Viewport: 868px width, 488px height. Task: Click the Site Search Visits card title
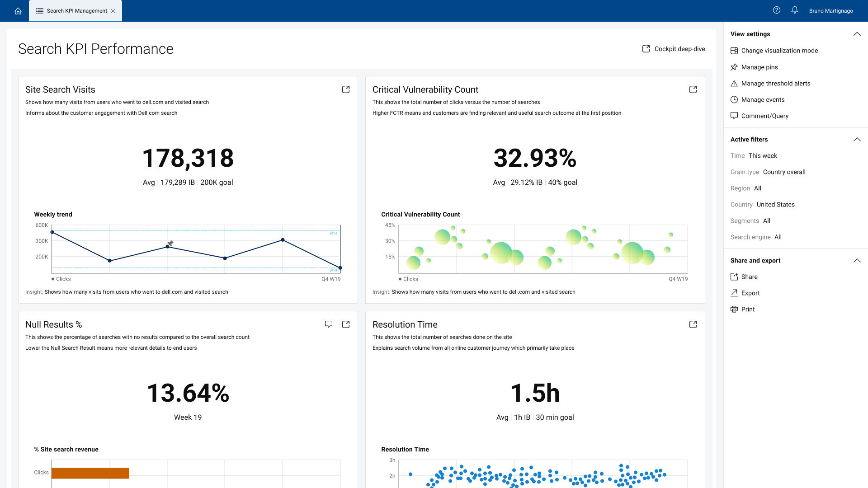click(x=60, y=89)
